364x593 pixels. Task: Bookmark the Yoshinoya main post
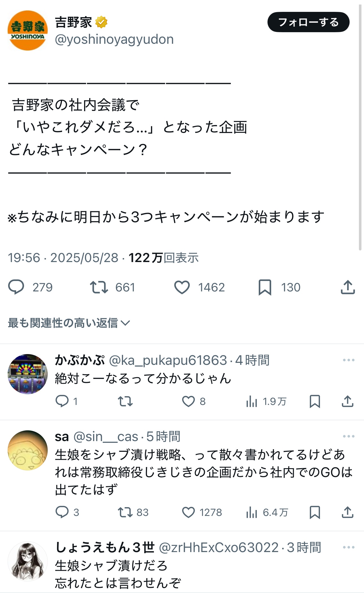pyautogui.click(x=265, y=287)
